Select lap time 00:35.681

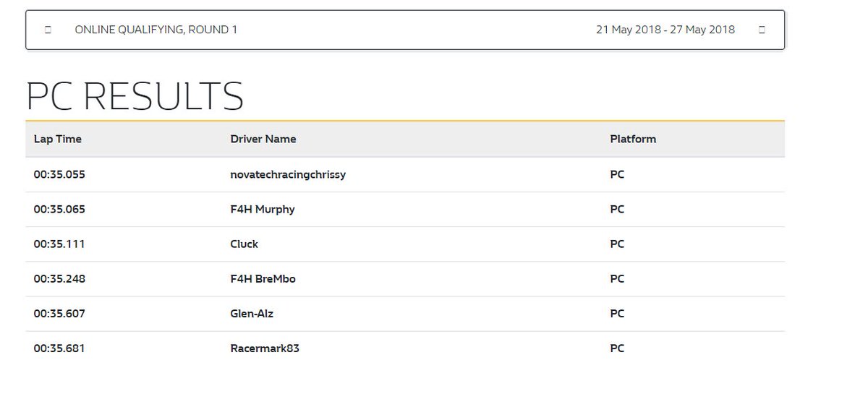click(x=59, y=348)
